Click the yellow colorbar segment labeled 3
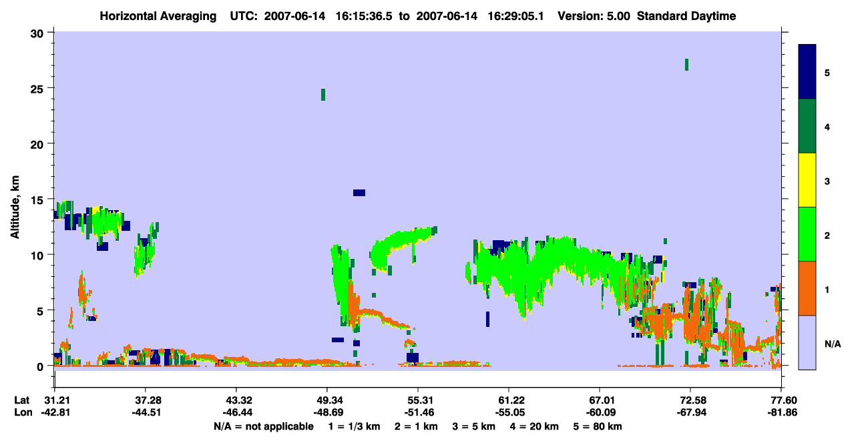Viewport: 868px width, 445px height. [x=808, y=180]
